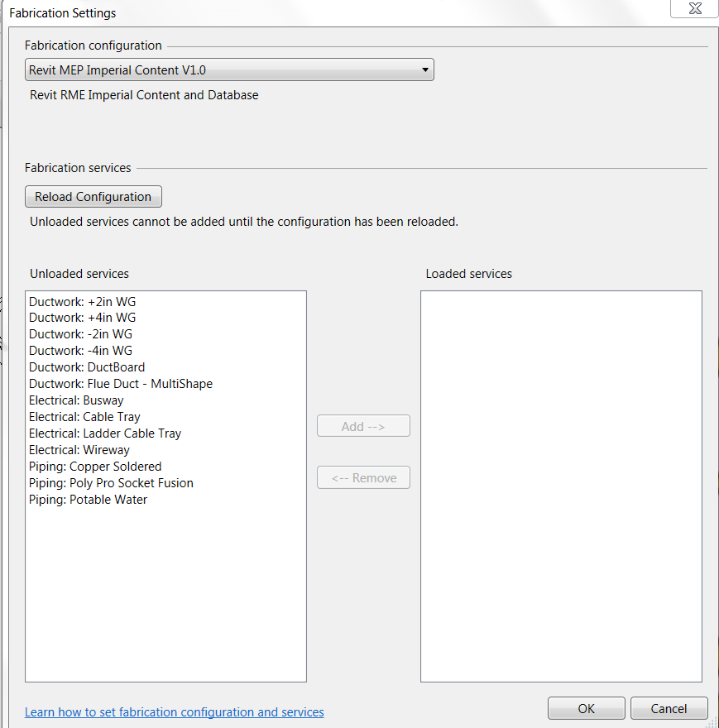Click the Reload Configuration button
Viewport: 719px width, 728px height.
[93, 197]
